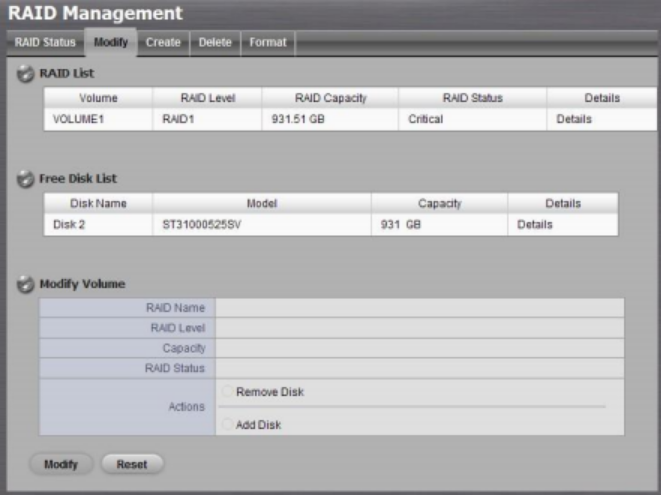This screenshot has height=495, width=661.
Task: Open the Format tab
Action: pyautogui.click(x=267, y=43)
